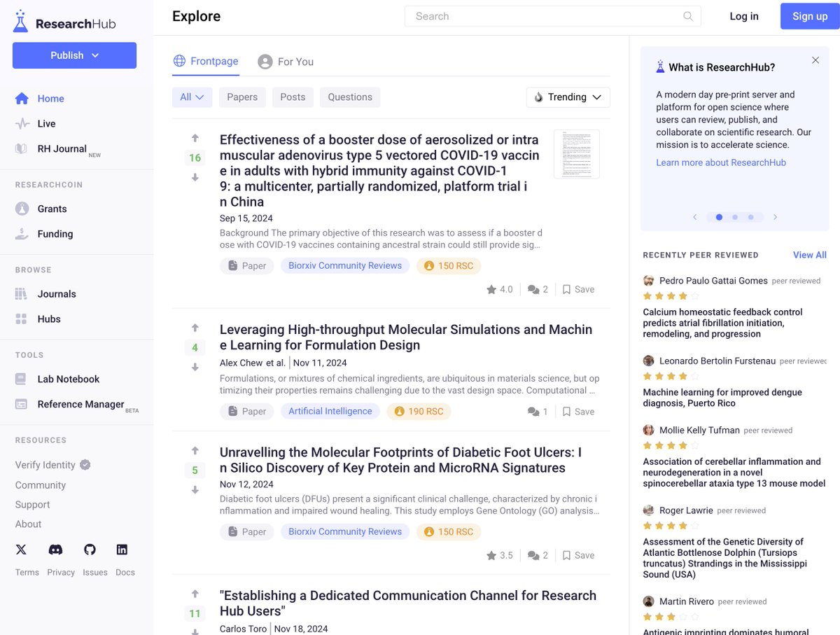This screenshot has height=635, width=840.
Task: Click the search magnifier icon
Action: click(x=688, y=16)
